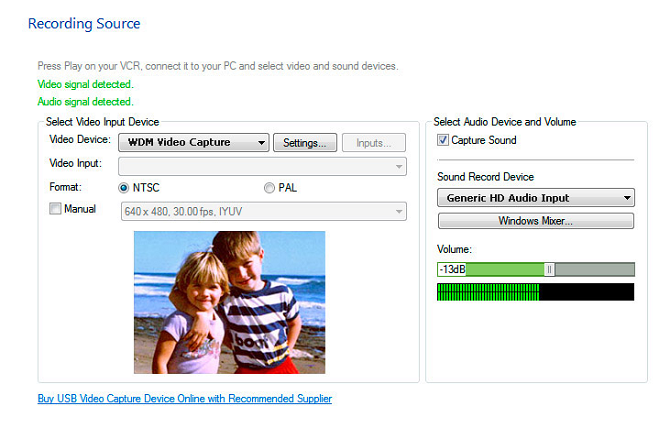This screenshot has width=670, height=428.
Task: Select the NTSC format radio button
Action: (x=124, y=187)
